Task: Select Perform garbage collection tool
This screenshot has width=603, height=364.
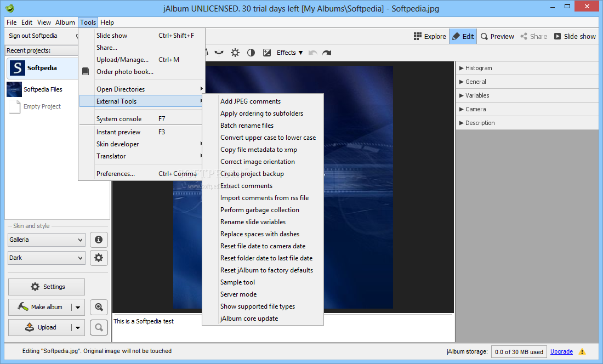Action: point(263,210)
